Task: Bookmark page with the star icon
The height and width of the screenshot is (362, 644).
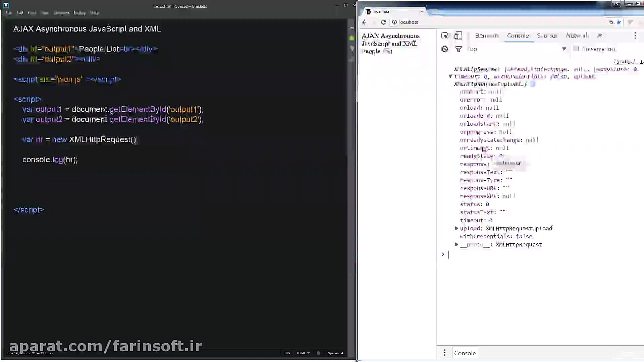Action: click(x=619, y=22)
